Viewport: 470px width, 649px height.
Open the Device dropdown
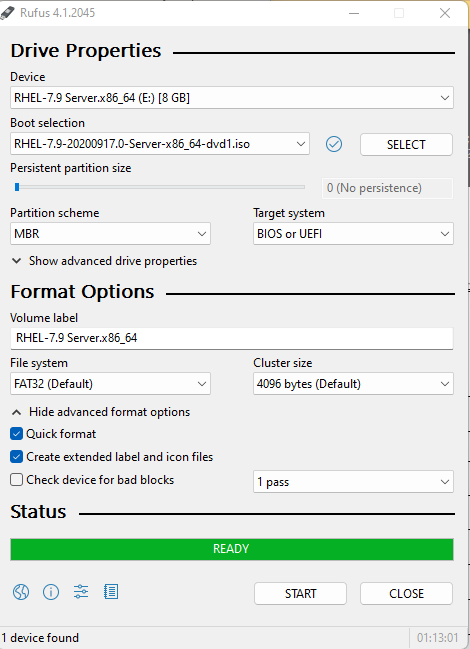coord(232,98)
